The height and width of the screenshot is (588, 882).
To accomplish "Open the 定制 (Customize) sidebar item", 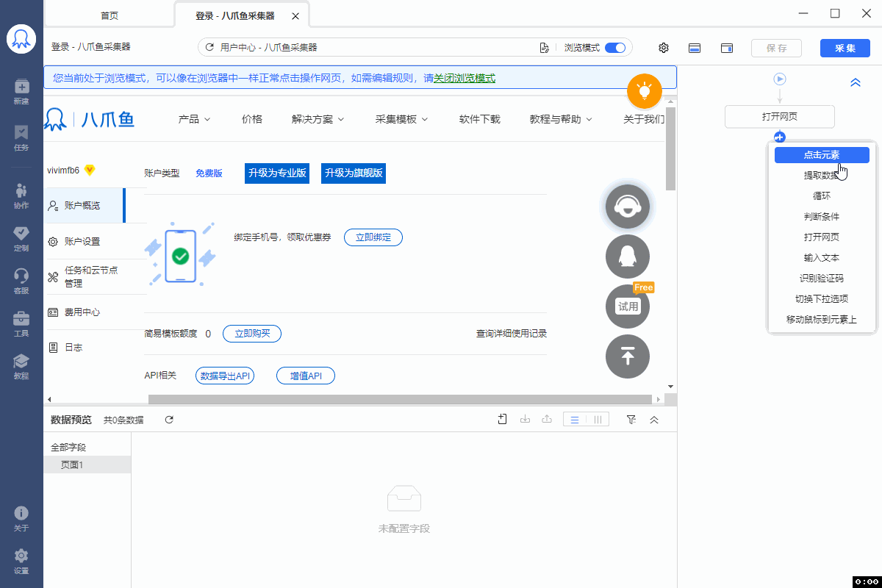I will point(21,239).
